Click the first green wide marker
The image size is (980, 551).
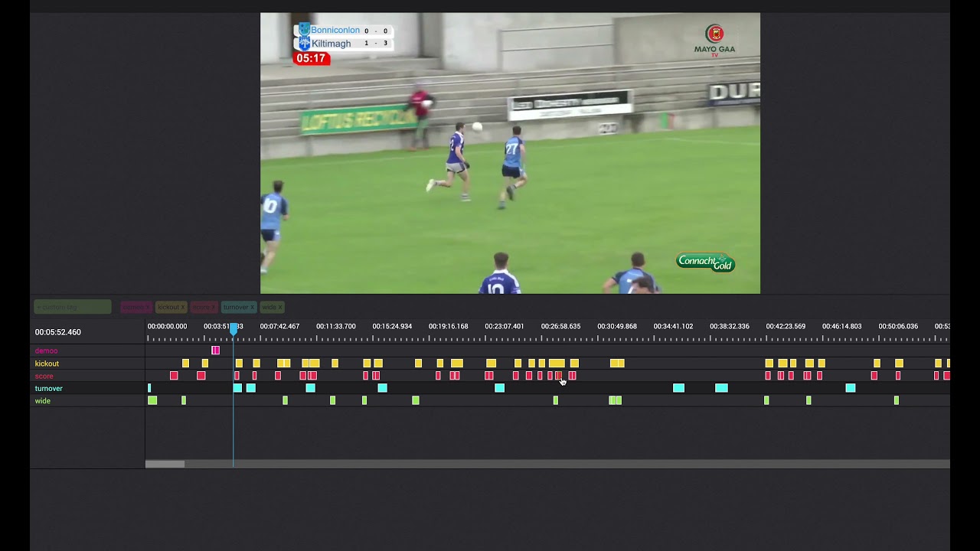[152, 400]
